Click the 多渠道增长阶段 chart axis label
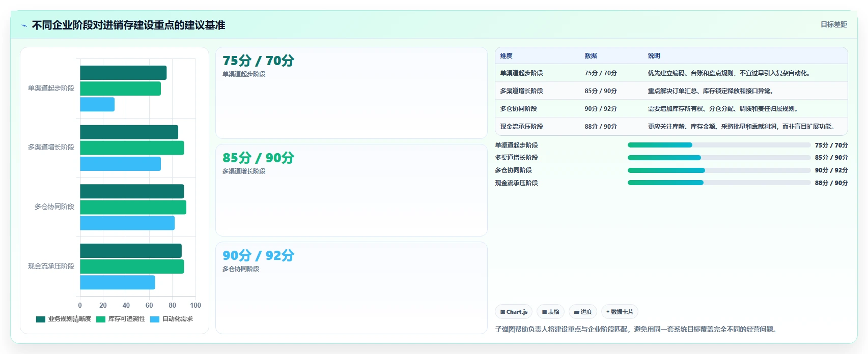 click(51, 147)
